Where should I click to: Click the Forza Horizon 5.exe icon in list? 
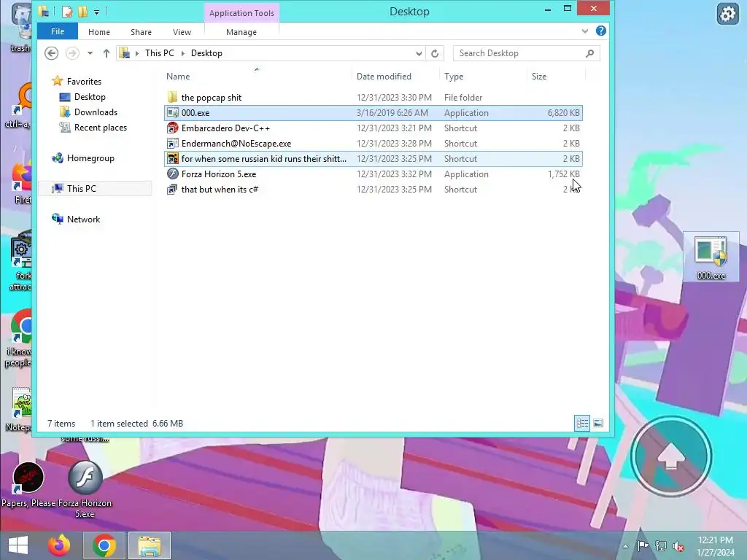point(172,174)
